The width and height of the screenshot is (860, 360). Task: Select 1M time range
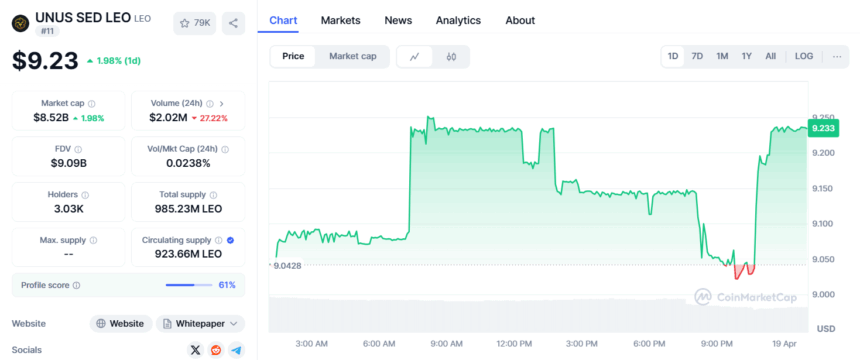click(722, 57)
